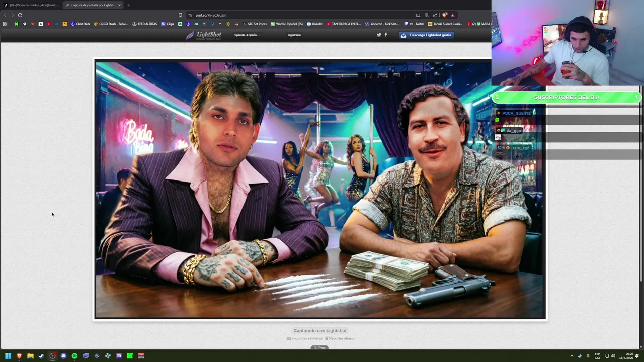Screen dimensions: 644x362
Task: Reload the page with the refresh icon
Action: [20, 15]
